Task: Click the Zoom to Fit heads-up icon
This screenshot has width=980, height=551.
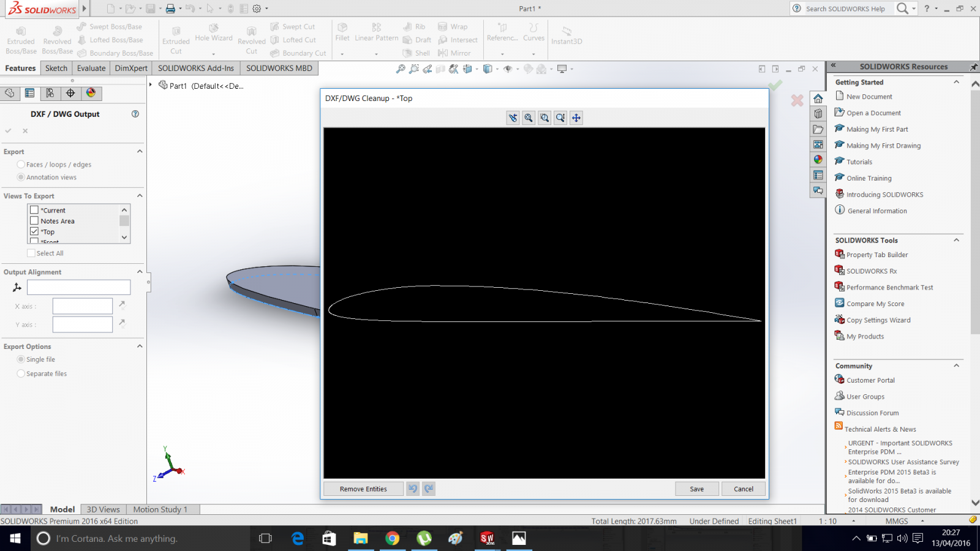Action: [401, 69]
